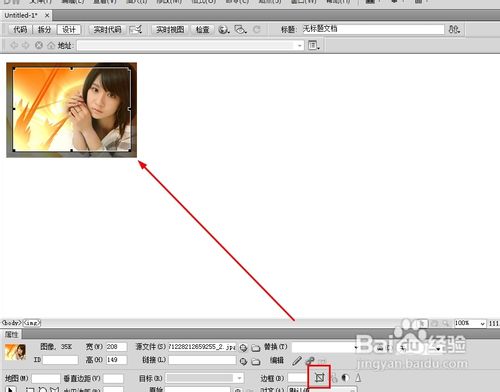
Task: Click the forward navigation arrow
Action: point(26,45)
